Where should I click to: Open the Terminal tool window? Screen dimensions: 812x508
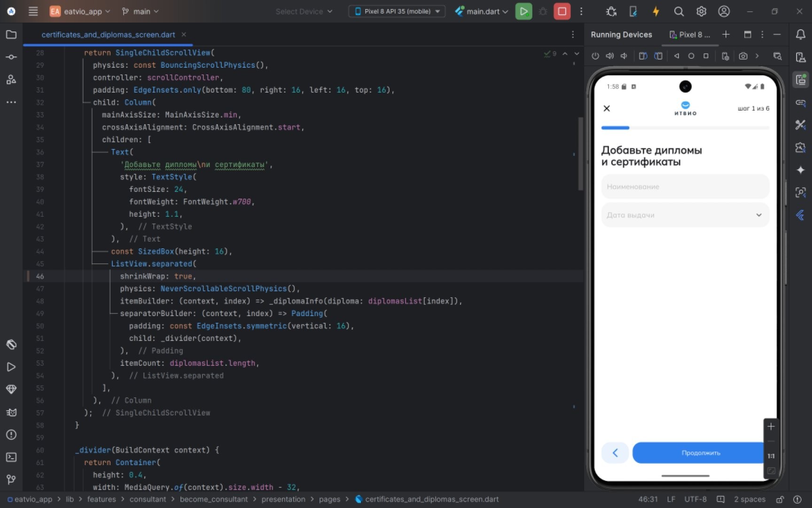(x=11, y=457)
